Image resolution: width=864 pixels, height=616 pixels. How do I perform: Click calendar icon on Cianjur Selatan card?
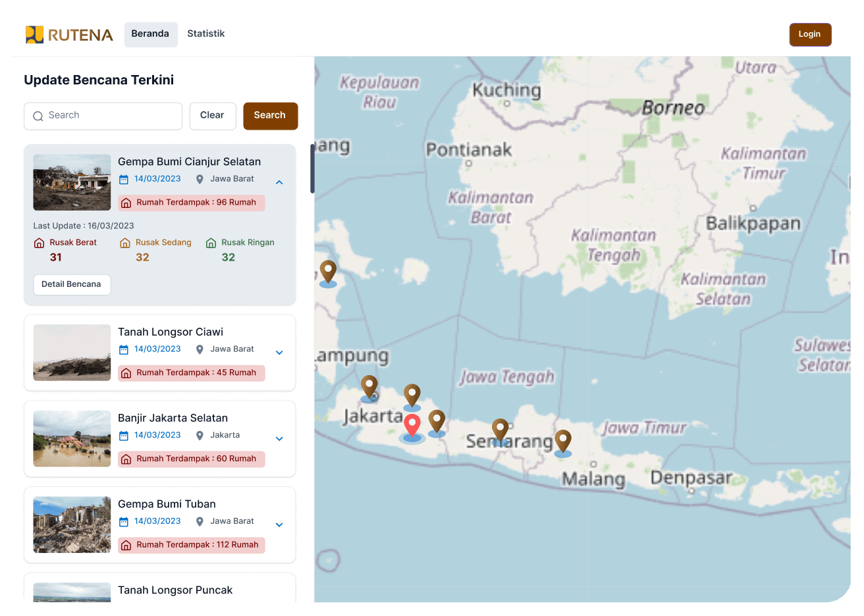pyautogui.click(x=124, y=180)
